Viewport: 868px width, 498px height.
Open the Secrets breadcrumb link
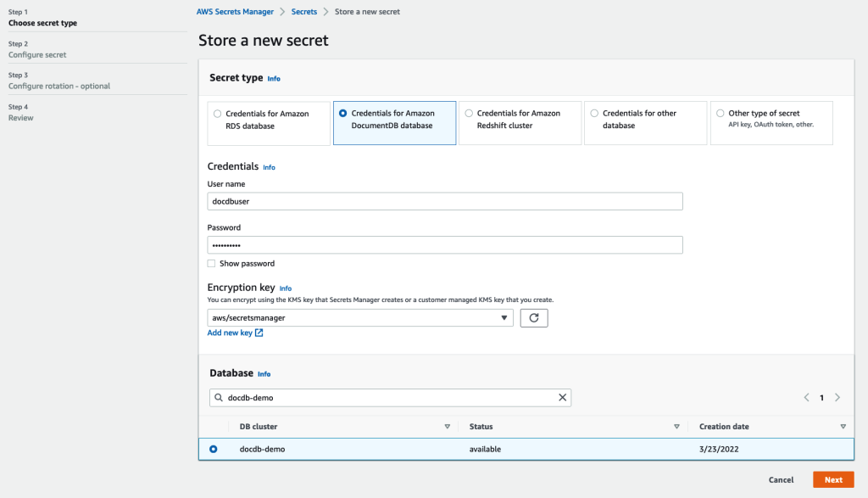pyautogui.click(x=304, y=12)
